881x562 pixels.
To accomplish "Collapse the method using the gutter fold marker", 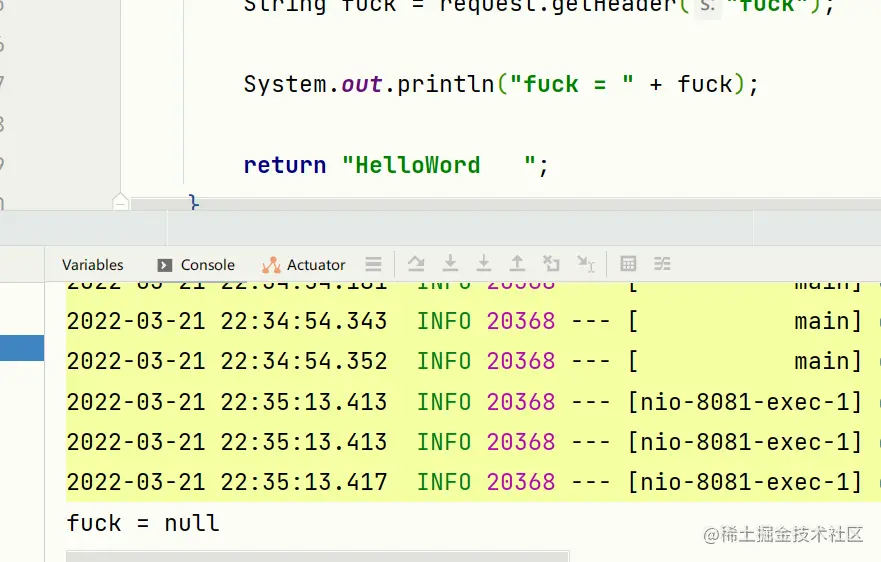I will (x=120, y=202).
